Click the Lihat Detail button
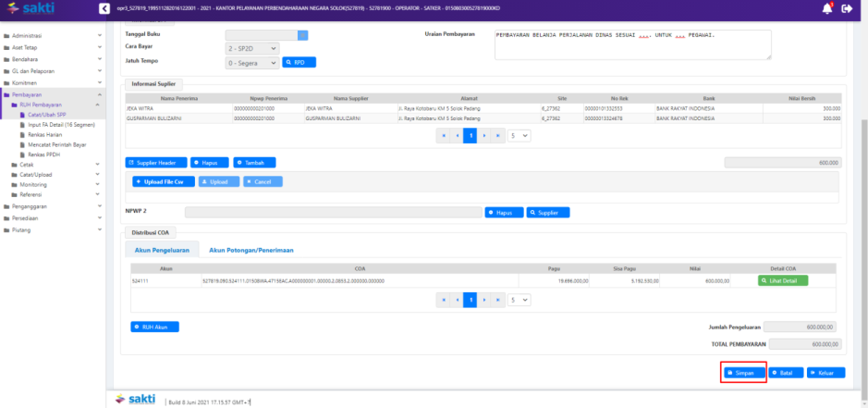 click(782, 280)
